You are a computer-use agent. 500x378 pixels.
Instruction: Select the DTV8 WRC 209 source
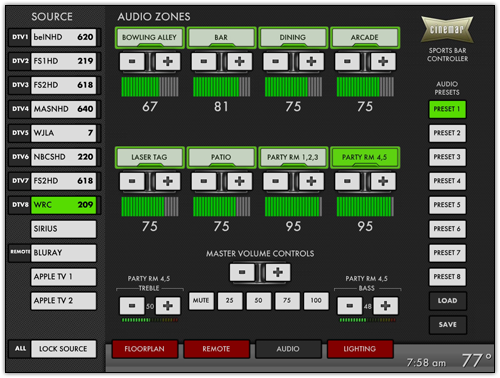pos(54,205)
